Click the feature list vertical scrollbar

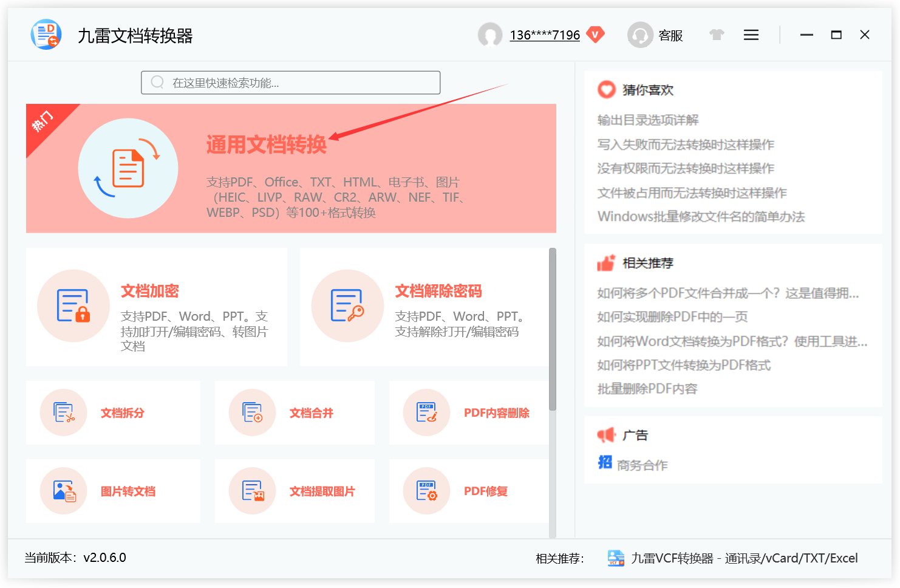coord(553,329)
